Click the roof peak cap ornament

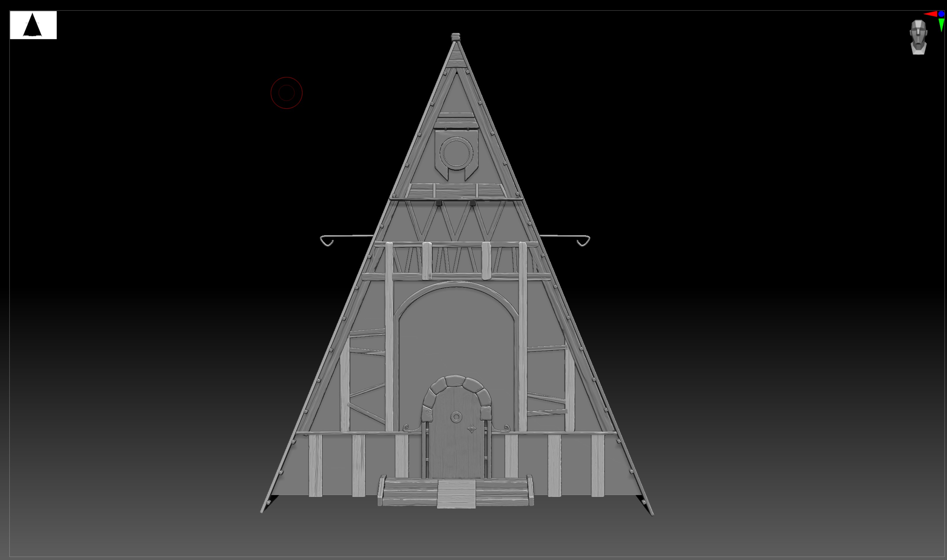[x=456, y=37]
